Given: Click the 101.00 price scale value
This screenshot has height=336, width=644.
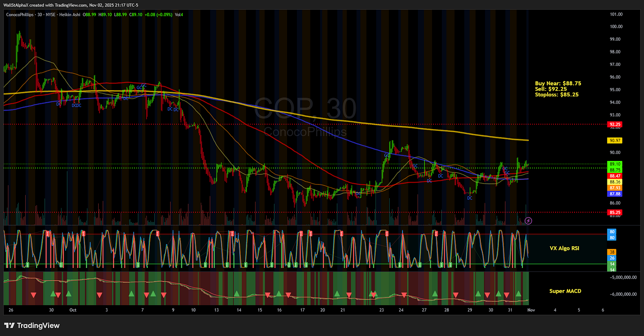Looking at the screenshot, I should tap(617, 14).
